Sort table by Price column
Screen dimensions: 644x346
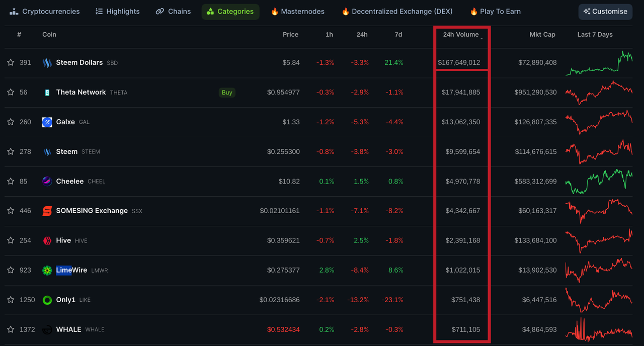click(x=290, y=35)
